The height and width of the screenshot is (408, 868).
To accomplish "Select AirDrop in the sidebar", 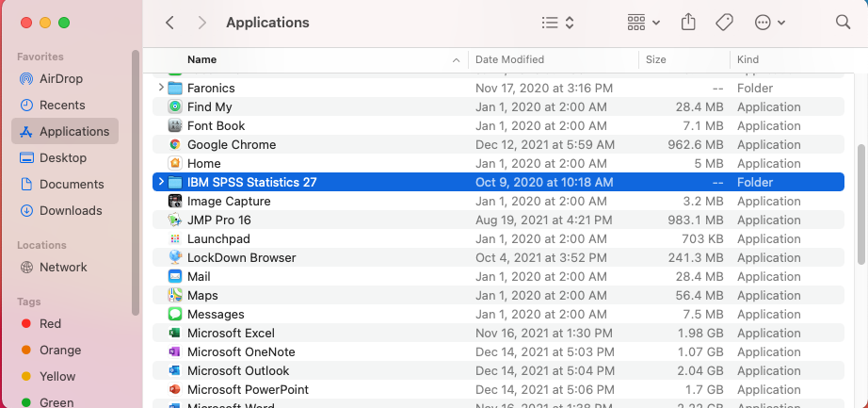I will 62,78.
